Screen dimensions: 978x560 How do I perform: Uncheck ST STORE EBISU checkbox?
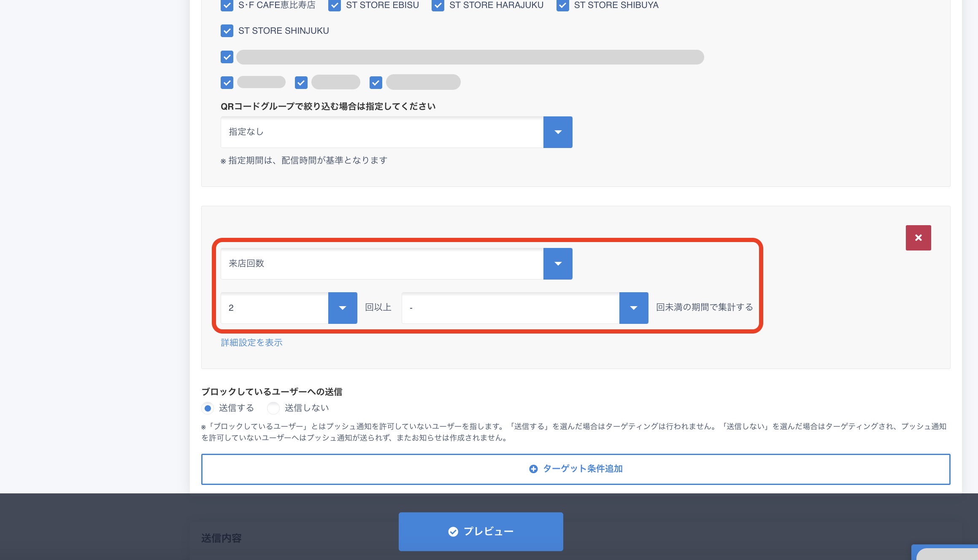pyautogui.click(x=335, y=5)
